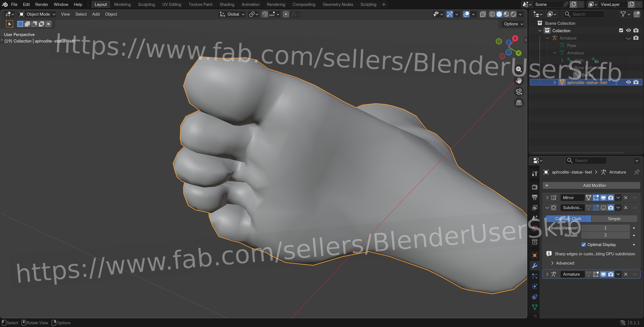
Task: Toggle Mirror modifier show in viewport
Action: tap(603, 198)
